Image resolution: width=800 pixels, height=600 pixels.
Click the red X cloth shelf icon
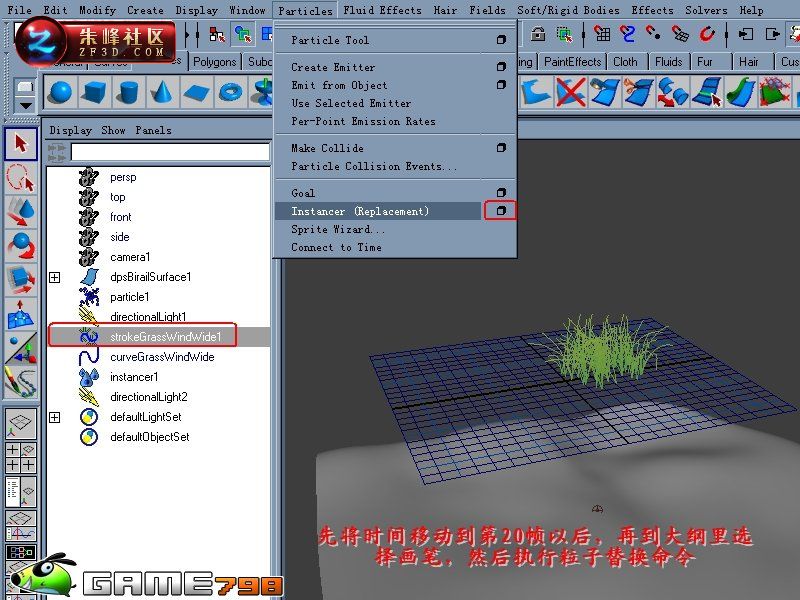[570, 92]
